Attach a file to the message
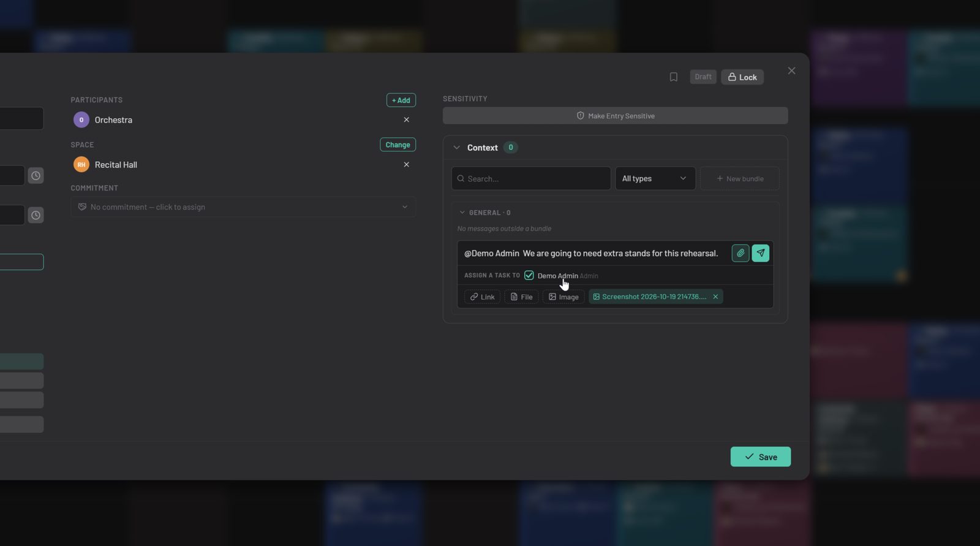The image size is (980, 546). pos(521,297)
